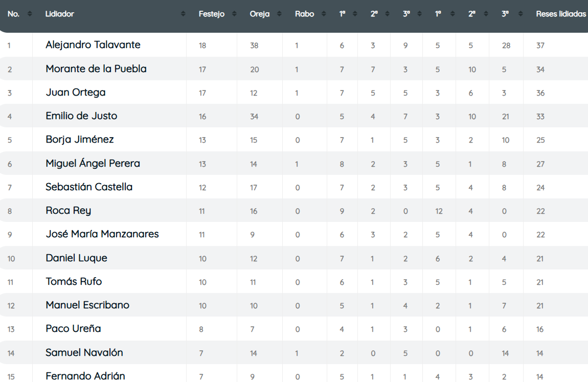Select Morante de la Puebla
This screenshot has width=588, height=382.
(x=96, y=69)
